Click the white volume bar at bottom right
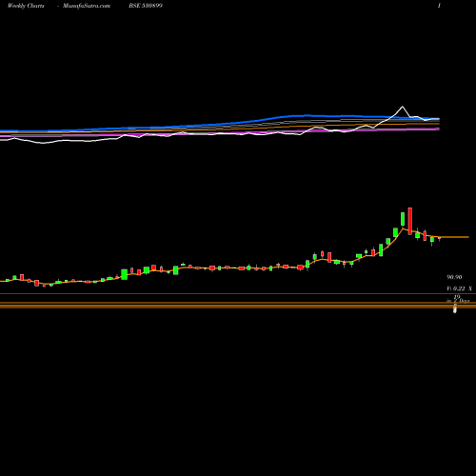Screen dimensions: 476x476 click(x=455, y=308)
